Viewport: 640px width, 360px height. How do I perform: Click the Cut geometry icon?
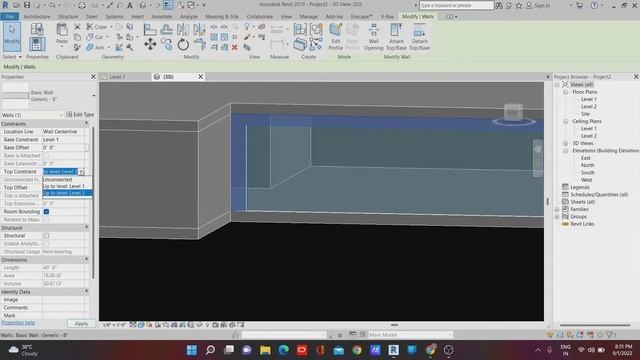pyautogui.click(x=95, y=37)
